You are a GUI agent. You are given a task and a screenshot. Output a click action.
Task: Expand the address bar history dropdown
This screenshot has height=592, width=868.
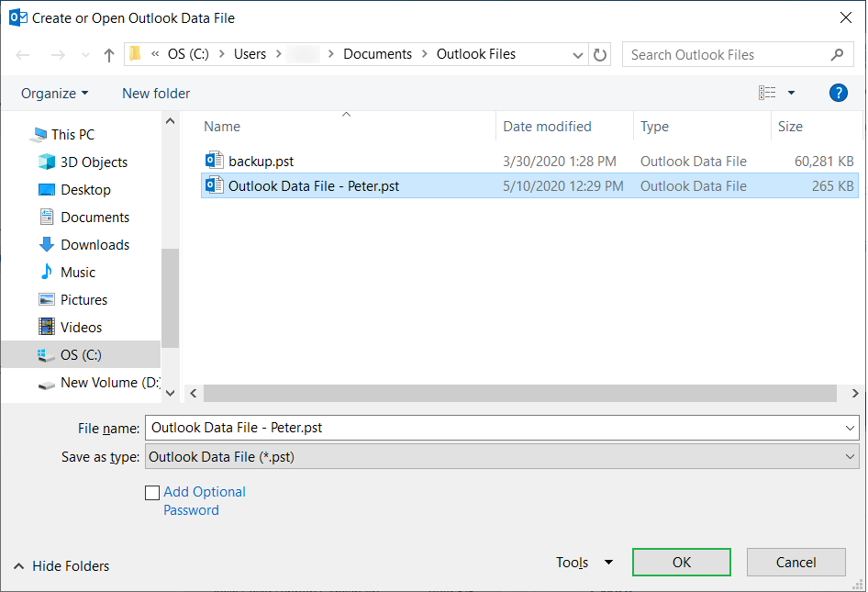pos(578,55)
